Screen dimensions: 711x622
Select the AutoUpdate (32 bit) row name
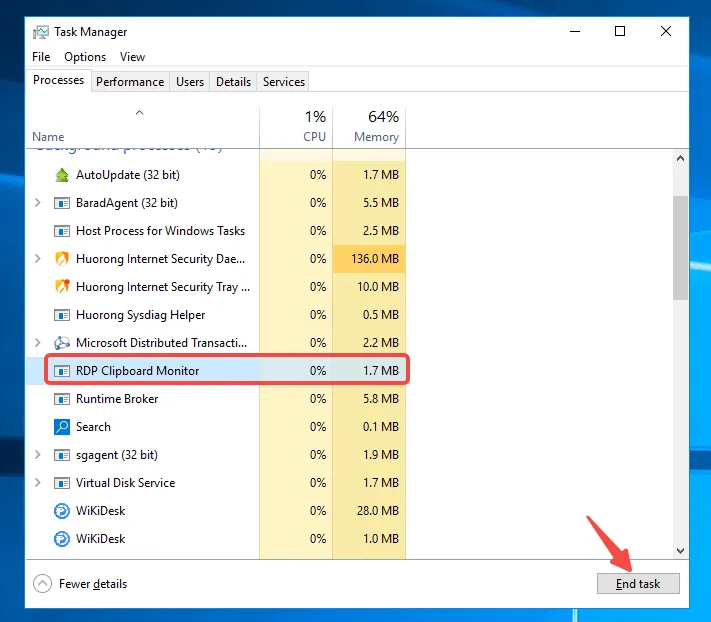pos(128,175)
